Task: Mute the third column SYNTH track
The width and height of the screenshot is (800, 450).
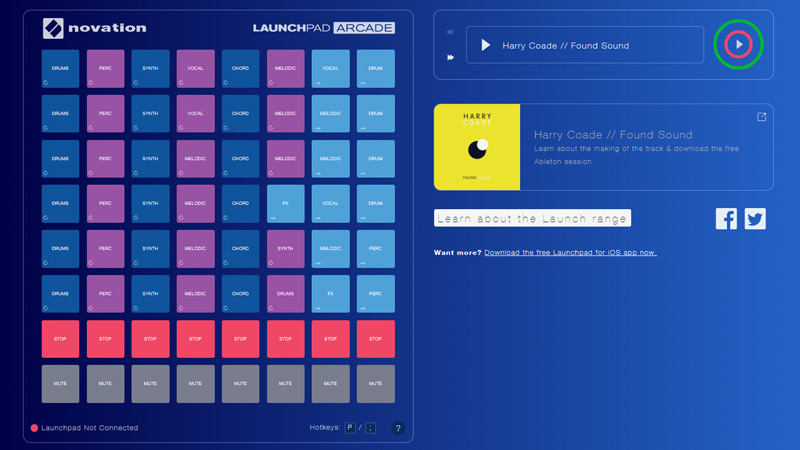Action: [151, 384]
